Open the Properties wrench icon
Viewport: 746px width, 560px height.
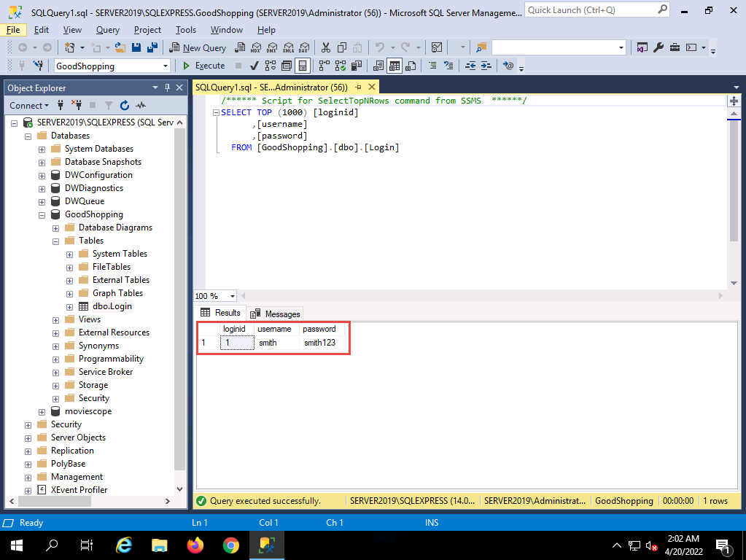(x=658, y=47)
